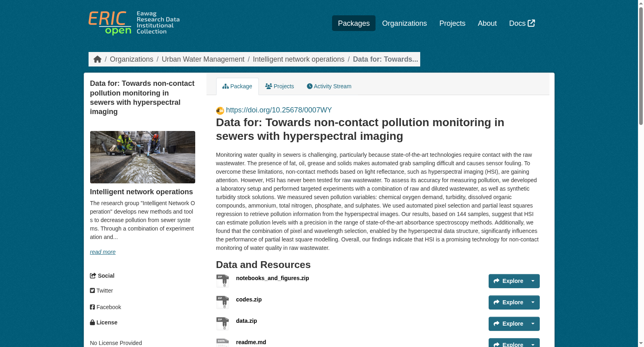
Task: Click the sewer monitoring photo thumbnail
Action: point(142,157)
